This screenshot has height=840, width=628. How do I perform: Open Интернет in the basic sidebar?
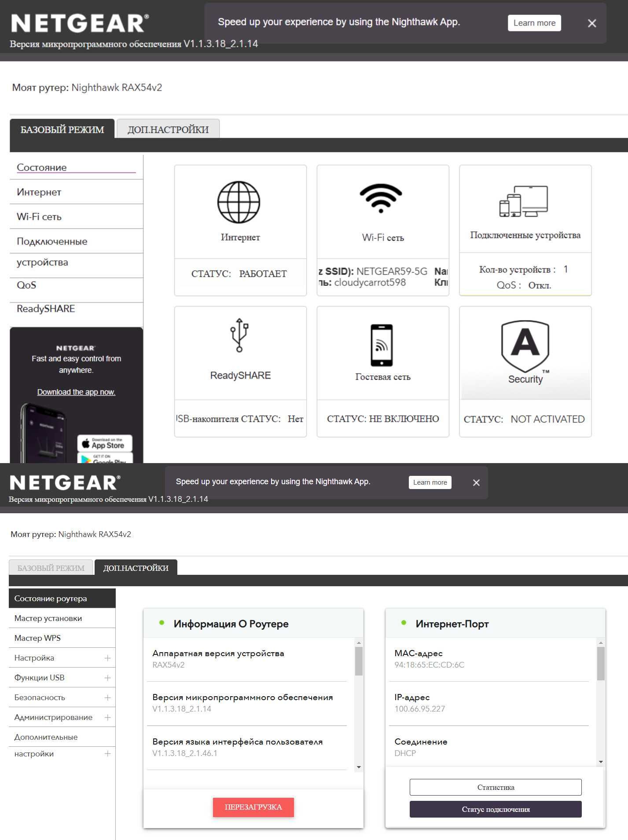[x=76, y=192]
